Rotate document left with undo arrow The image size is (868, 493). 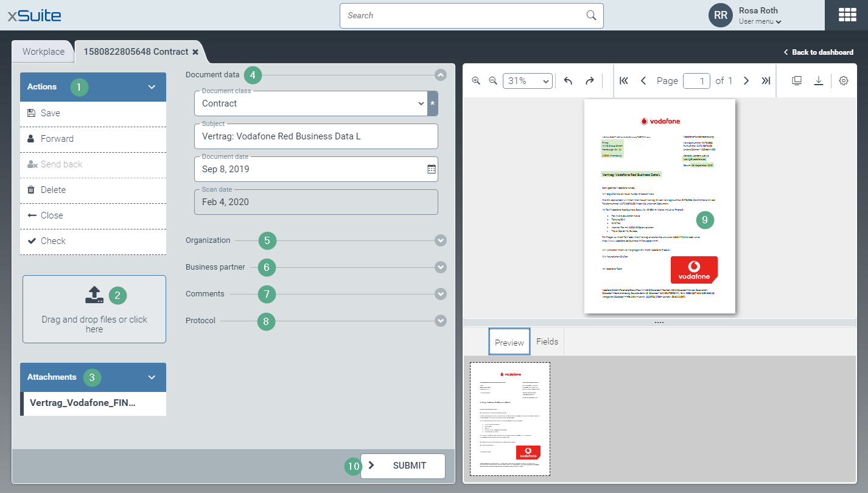pos(568,81)
